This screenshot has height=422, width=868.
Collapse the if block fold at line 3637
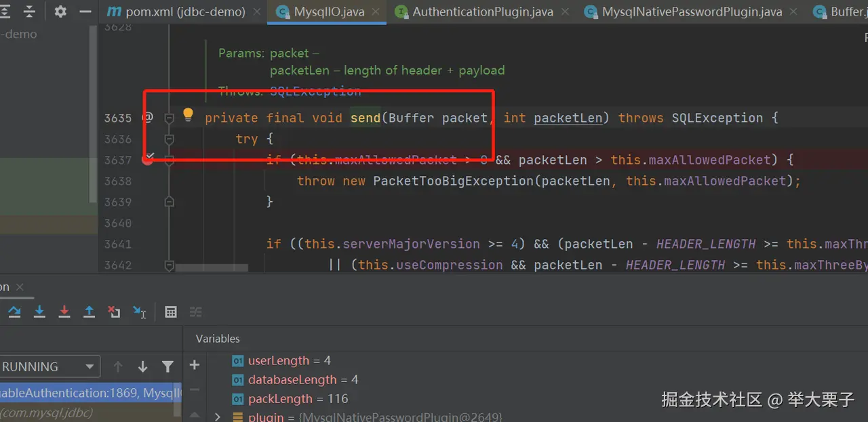point(170,160)
